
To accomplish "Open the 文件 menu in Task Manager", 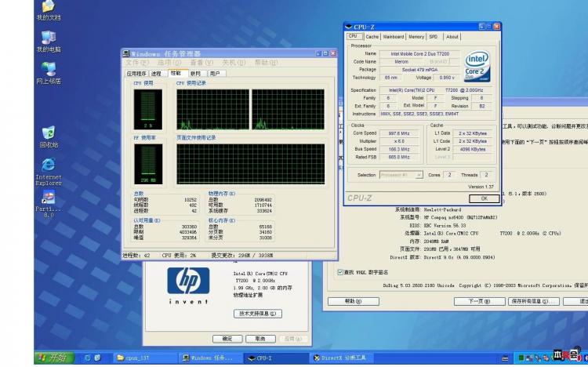I will pyautogui.click(x=136, y=62).
